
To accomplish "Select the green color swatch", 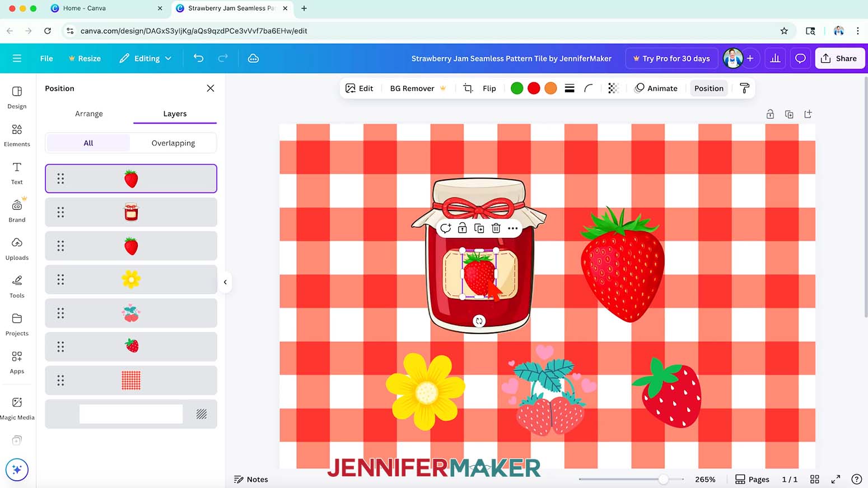I will (x=517, y=88).
